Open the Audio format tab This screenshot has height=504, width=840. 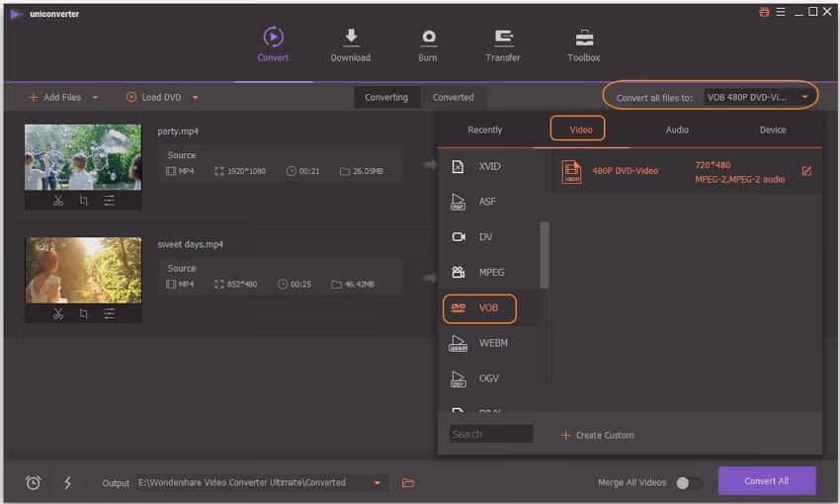tap(677, 129)
